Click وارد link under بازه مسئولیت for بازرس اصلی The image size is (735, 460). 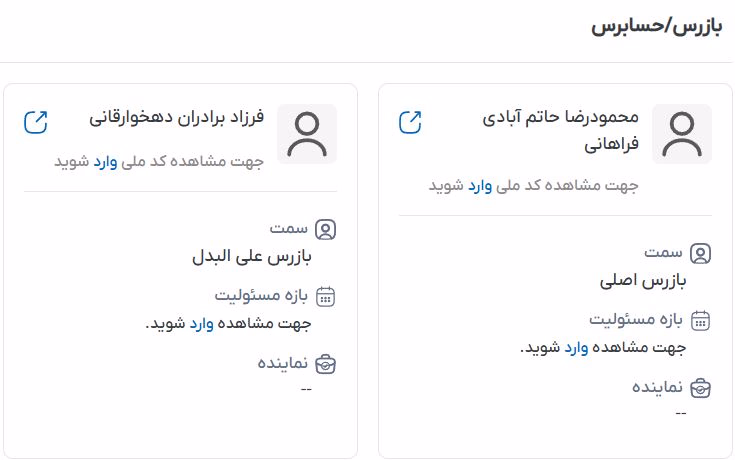point(577,347)
